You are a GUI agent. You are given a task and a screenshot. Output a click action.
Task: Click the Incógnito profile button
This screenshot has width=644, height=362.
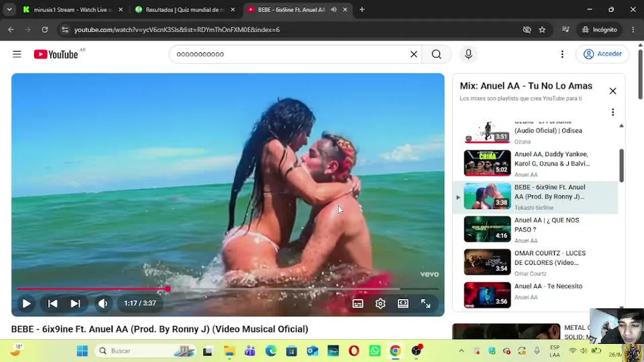pos(599,30)
